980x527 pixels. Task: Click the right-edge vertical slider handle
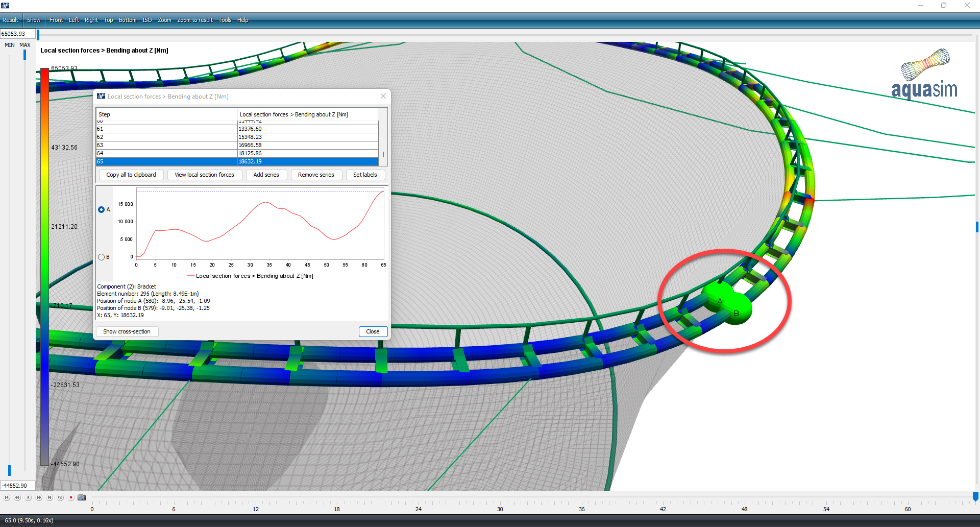coord(977,227)
